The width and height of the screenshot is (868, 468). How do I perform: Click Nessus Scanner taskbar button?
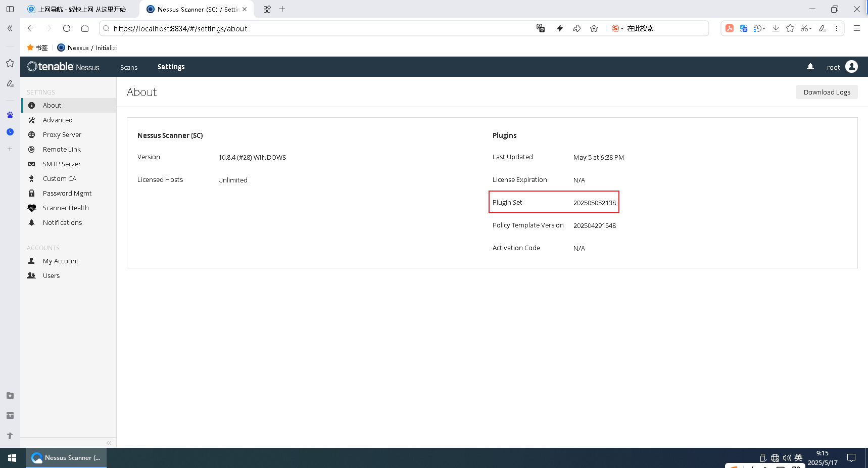(x=66, y=458)
